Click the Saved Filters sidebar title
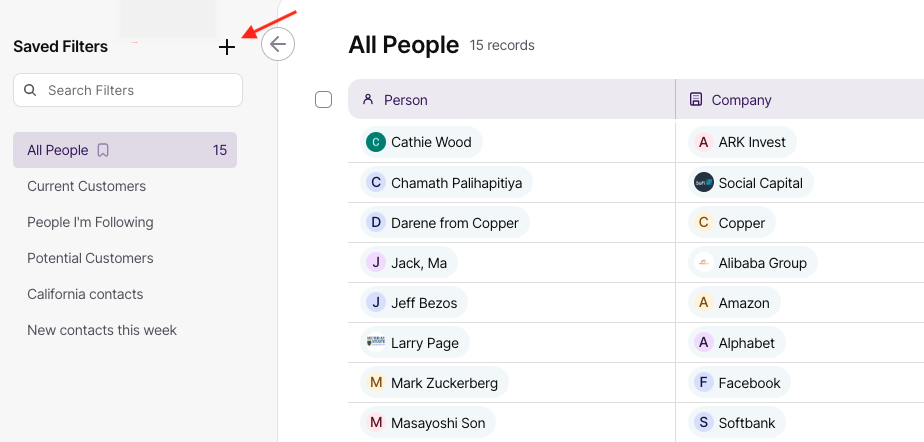The image size is (924, 442). 61,47
